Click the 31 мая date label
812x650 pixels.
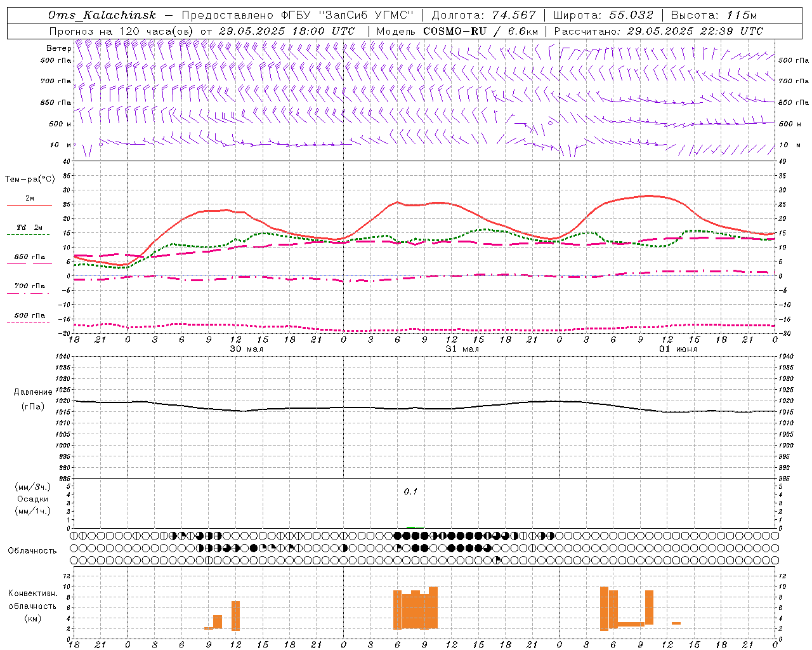coord(462,349)
